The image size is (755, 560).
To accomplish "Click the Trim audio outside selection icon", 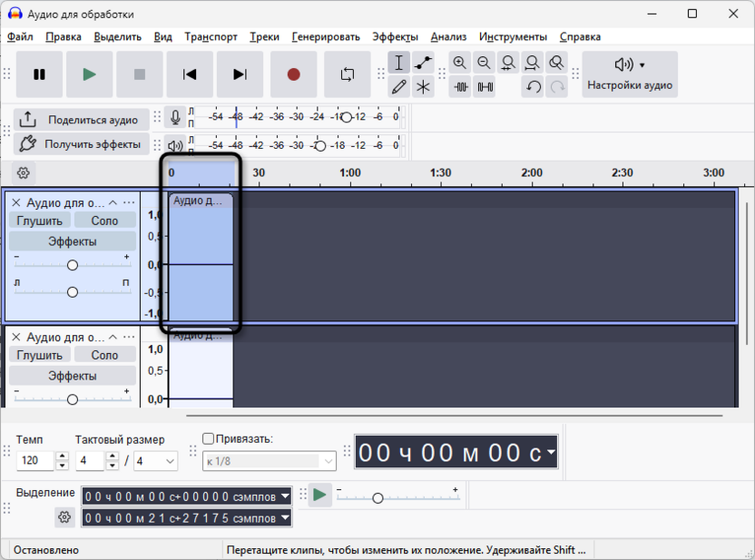I will coord(461,87).
